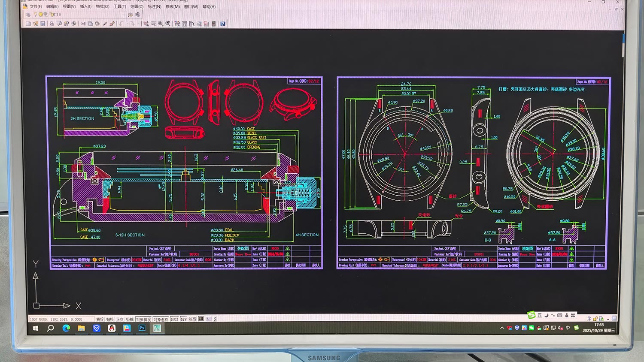644x362 pixels.
Task: Show hidden system tray icons chevron
Action: [x=502, y=328]
